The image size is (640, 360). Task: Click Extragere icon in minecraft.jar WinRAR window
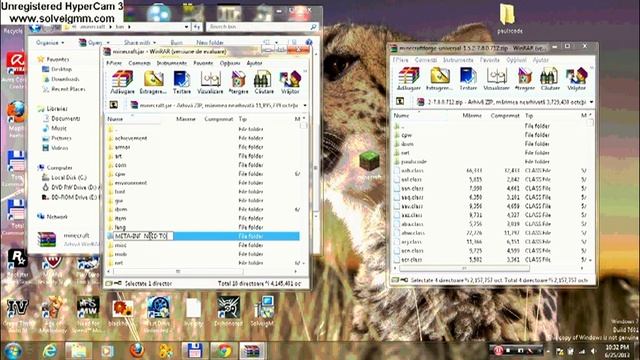(153, 82)
